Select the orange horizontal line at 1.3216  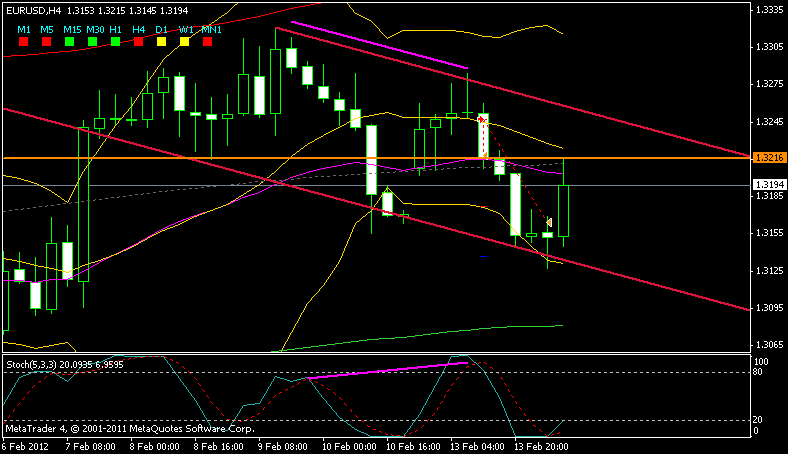pos(376,158)
